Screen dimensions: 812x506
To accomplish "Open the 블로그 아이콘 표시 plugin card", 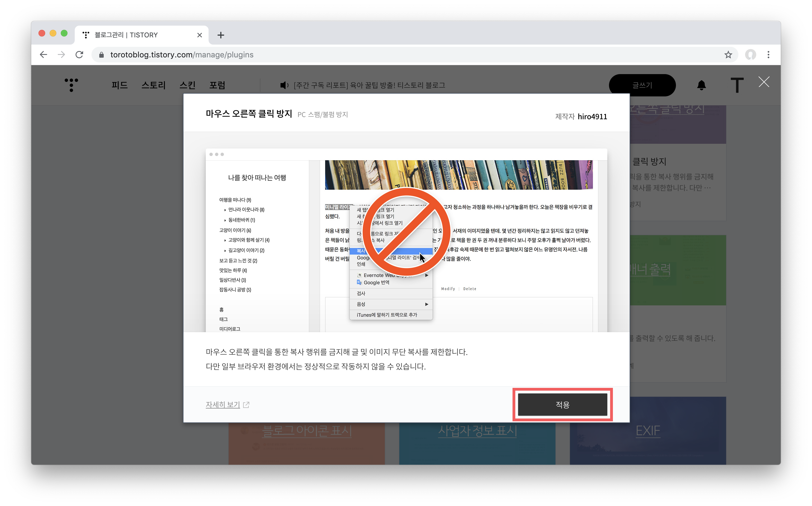I will coord(306,443).
